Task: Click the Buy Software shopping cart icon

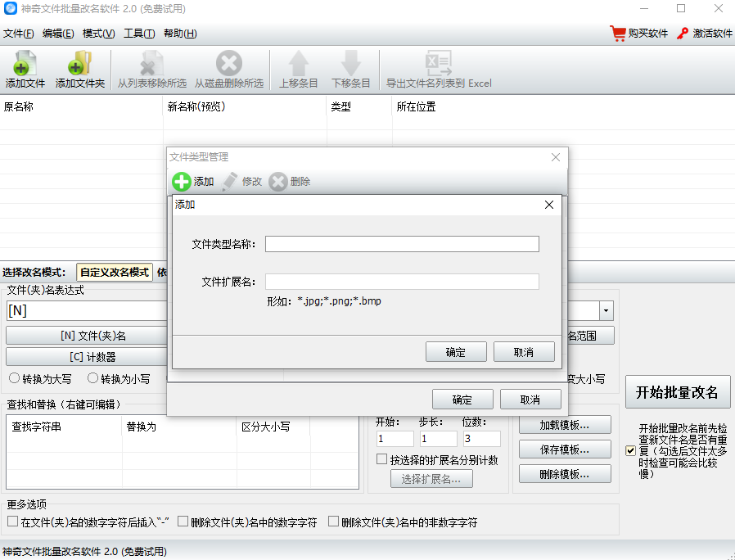Action: coord(618,34)
